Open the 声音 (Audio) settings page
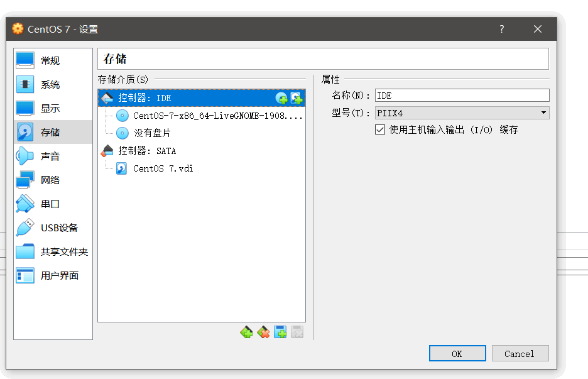Image resolution: width=588 pixels, height=379 pixels. [x=53, y=156]
